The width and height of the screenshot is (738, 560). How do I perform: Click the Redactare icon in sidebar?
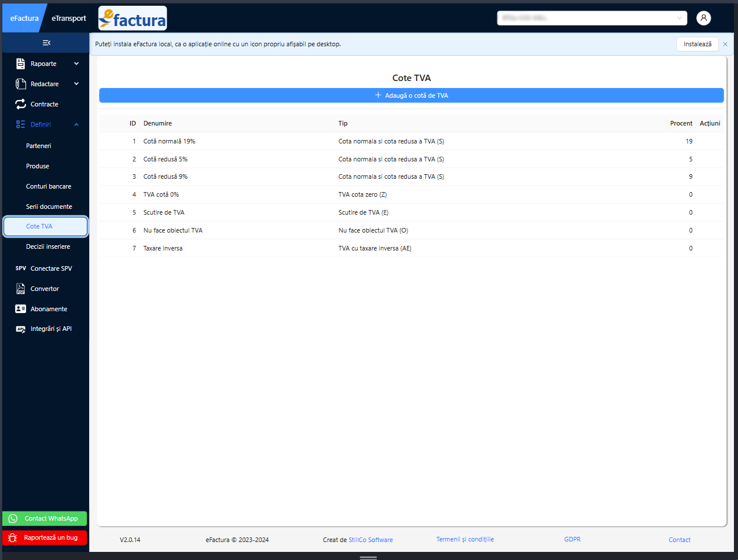(21, 84)
